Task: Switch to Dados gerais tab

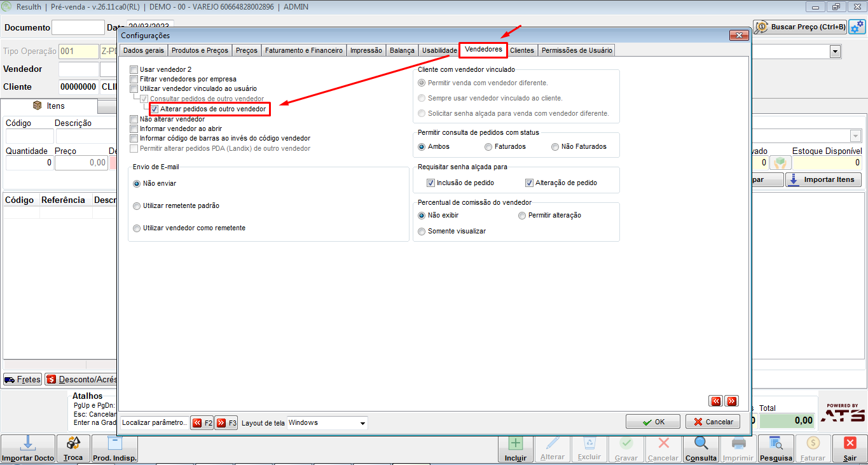Action: [143, 50]
